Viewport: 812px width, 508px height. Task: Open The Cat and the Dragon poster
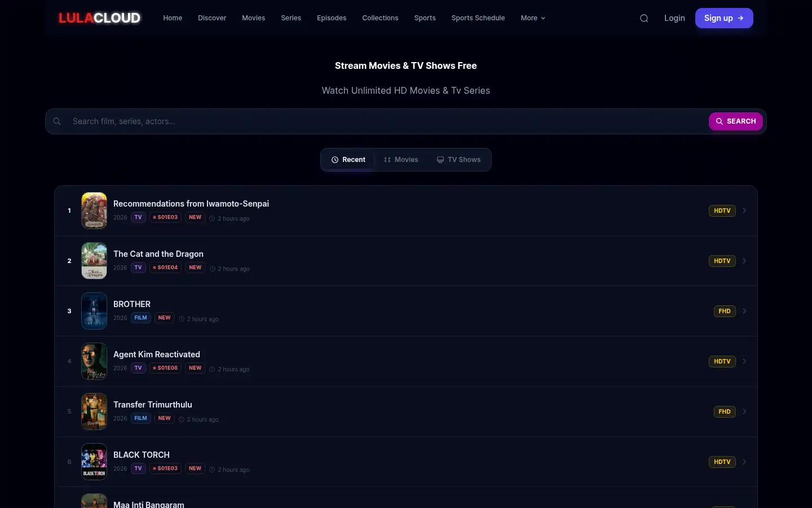click(x=94, y=261)
